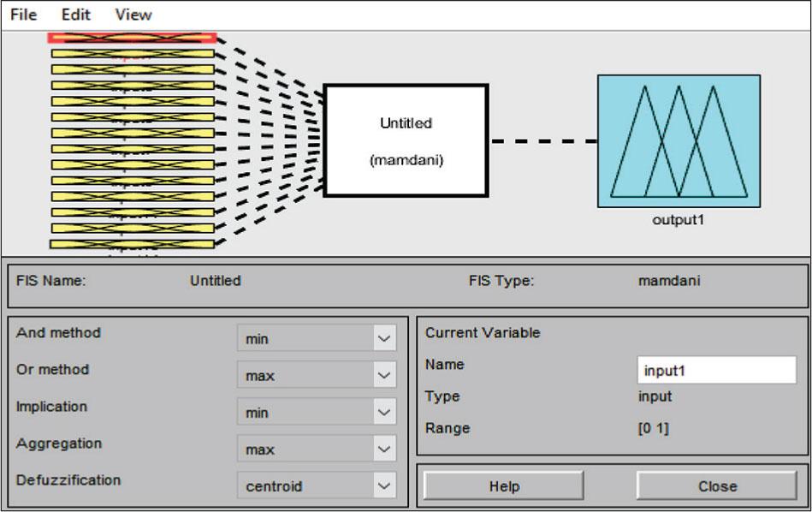Open the Or method dropdown
Screen dimensions: 812x512
[x=317, y=376]
